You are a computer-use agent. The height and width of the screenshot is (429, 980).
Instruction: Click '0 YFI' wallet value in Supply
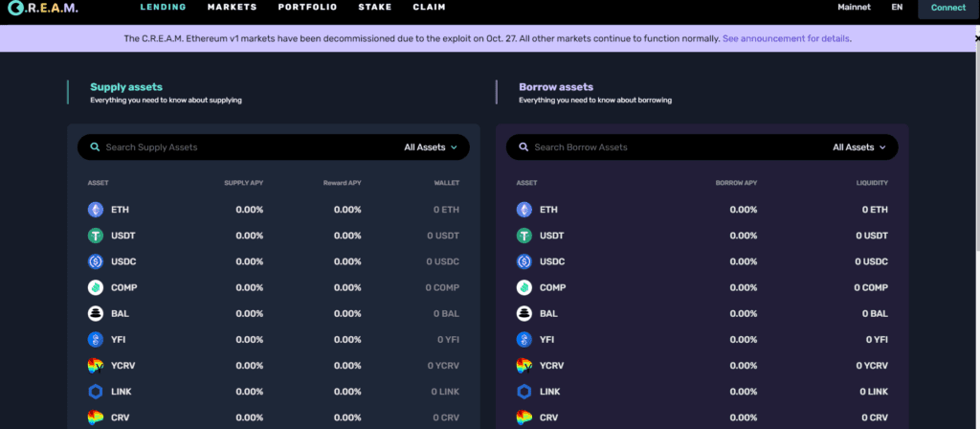point(448,340)
